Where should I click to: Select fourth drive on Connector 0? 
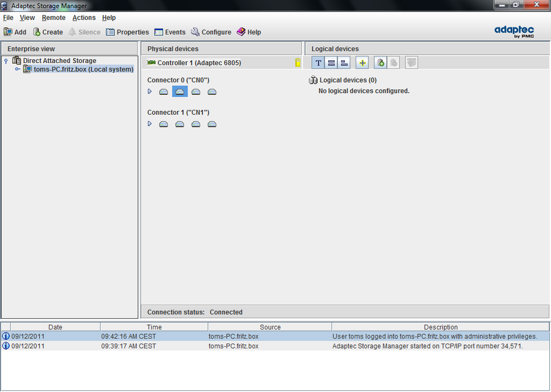[212, 92]
